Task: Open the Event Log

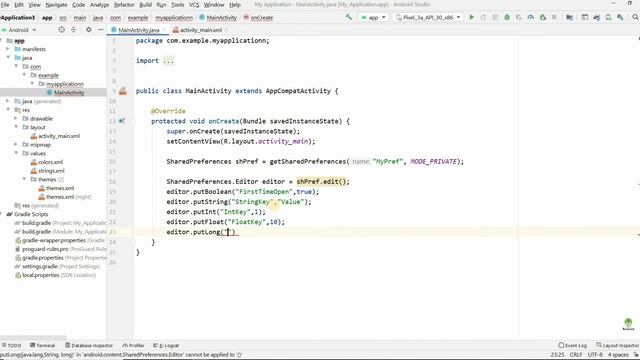Action: coord(573,345)
